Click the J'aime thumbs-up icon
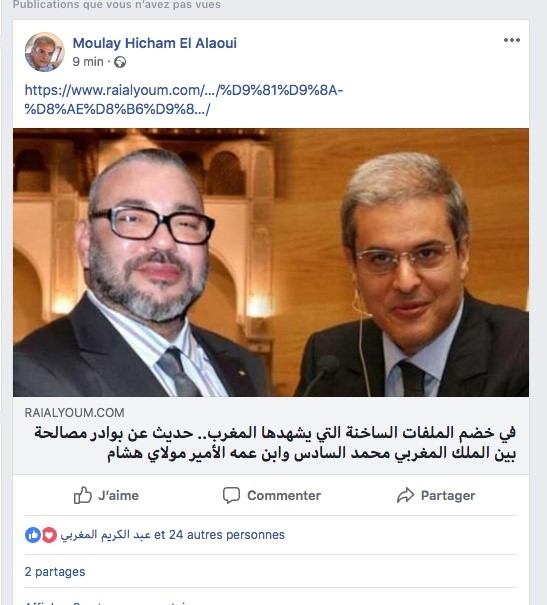The image size is (547, 605). pos(83,495)
